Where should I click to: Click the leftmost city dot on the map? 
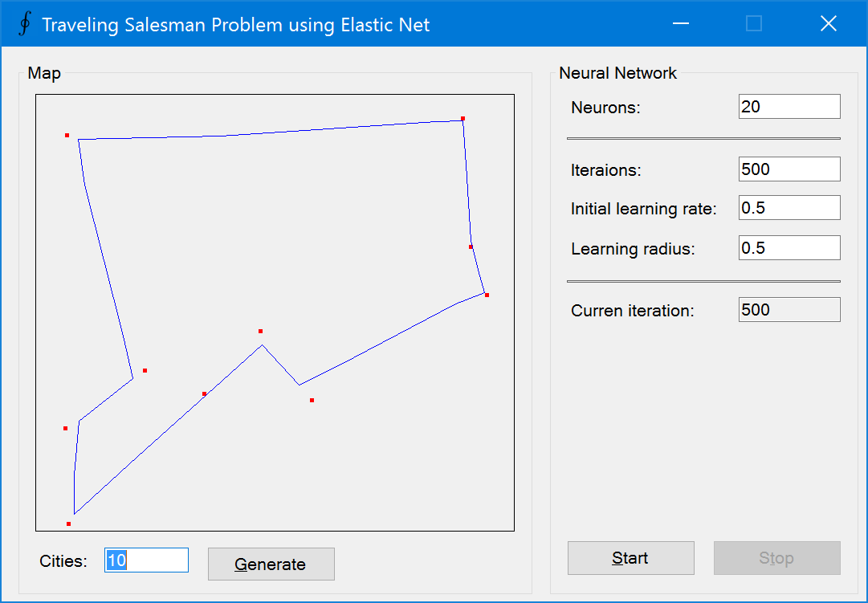pos(65,428)
